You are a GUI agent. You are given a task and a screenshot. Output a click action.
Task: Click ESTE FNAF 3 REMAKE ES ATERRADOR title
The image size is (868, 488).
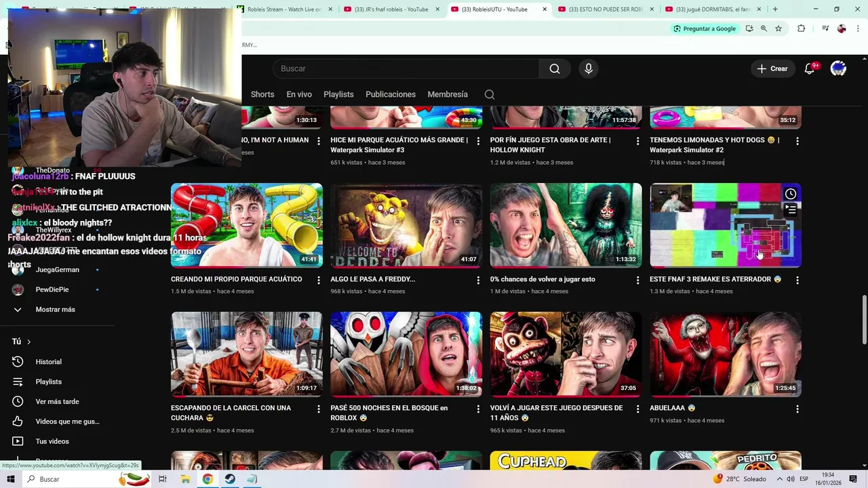click(x=715, y=279)
